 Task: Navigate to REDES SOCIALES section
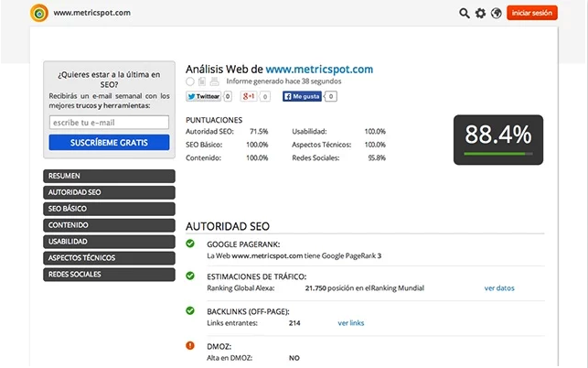[109, 275]
